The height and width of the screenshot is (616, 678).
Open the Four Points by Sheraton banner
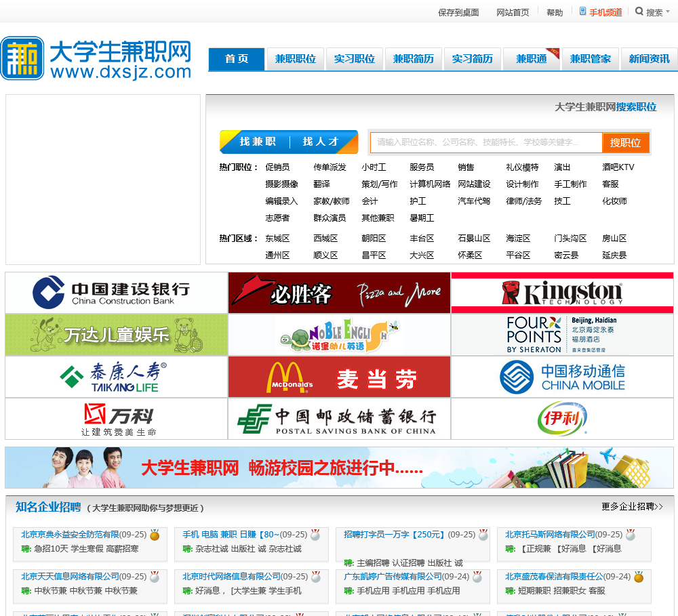pos(562,335)
